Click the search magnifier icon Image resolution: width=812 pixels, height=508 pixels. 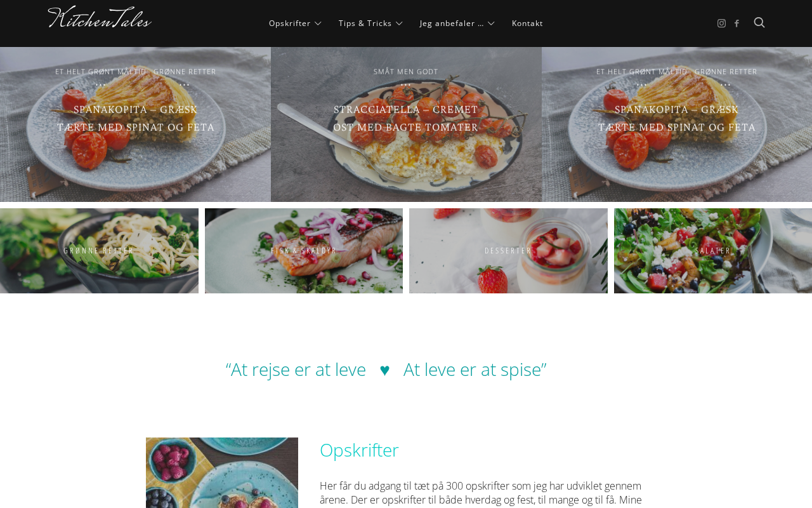click(759, 23)
